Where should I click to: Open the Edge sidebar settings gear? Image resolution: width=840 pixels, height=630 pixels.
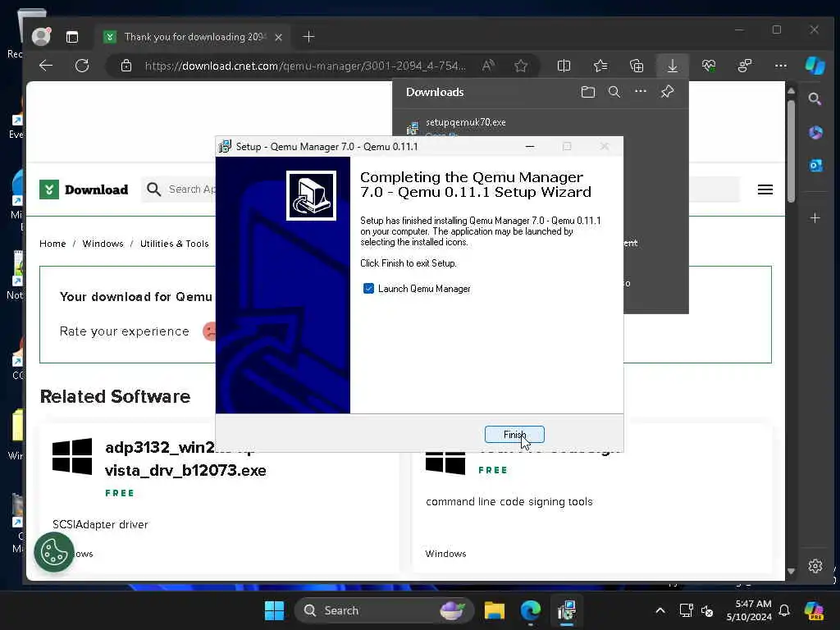815,566
